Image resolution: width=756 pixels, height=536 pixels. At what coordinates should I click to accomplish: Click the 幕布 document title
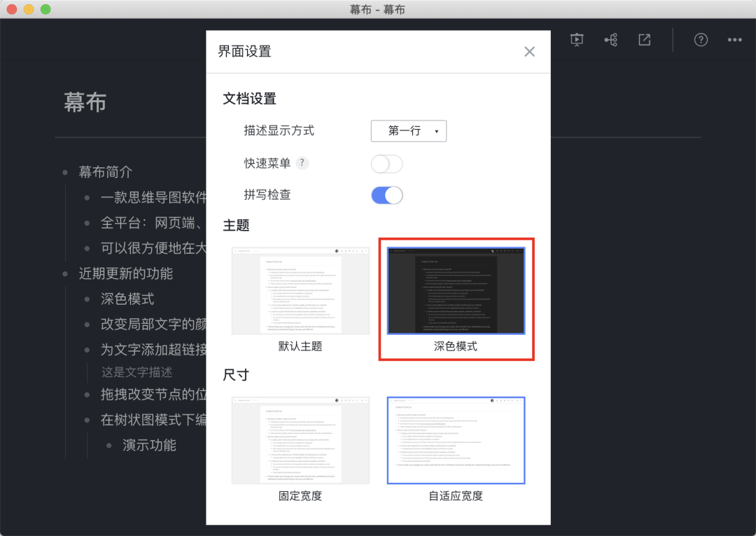click(x=85, y=102)
